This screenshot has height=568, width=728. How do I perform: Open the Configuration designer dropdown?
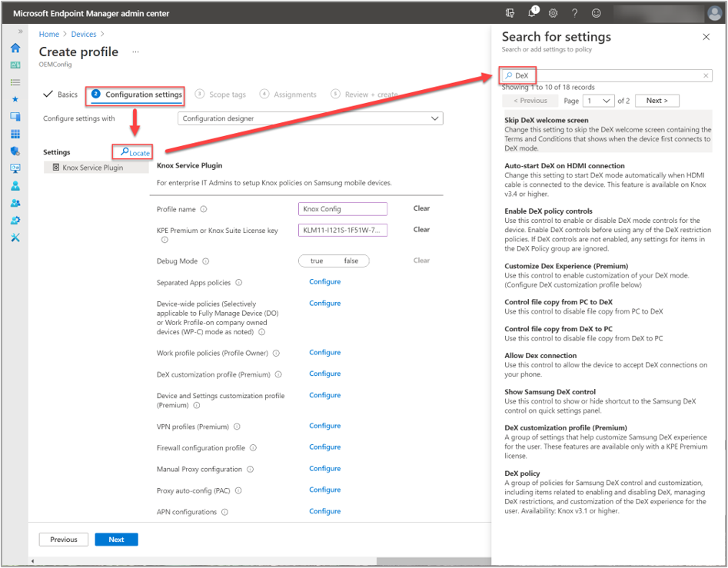(310, 118)
